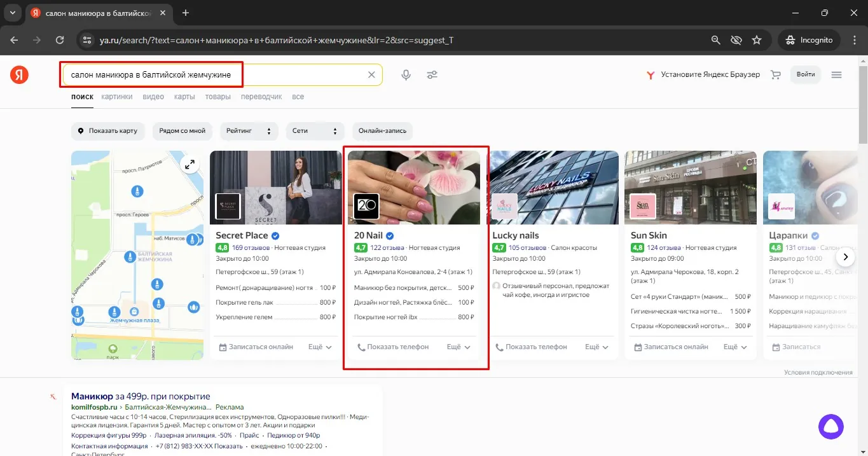Reload the page in the browser toolbar

click(x=60, y=40)
